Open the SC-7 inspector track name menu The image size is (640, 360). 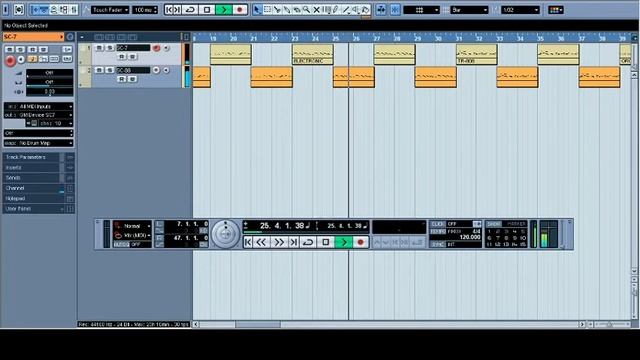33,37
